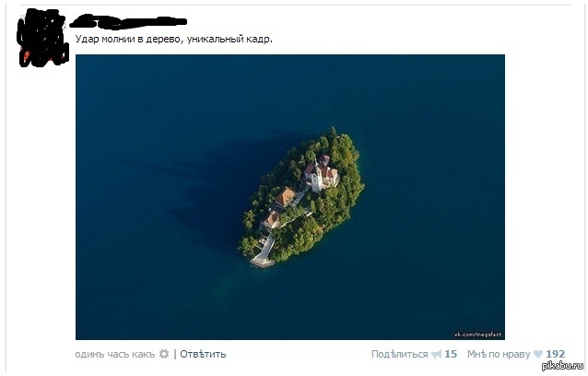588x376 pixels.
Task: Click the vk.com/megafact watermark on photo
Action: (x=477, y=335)
